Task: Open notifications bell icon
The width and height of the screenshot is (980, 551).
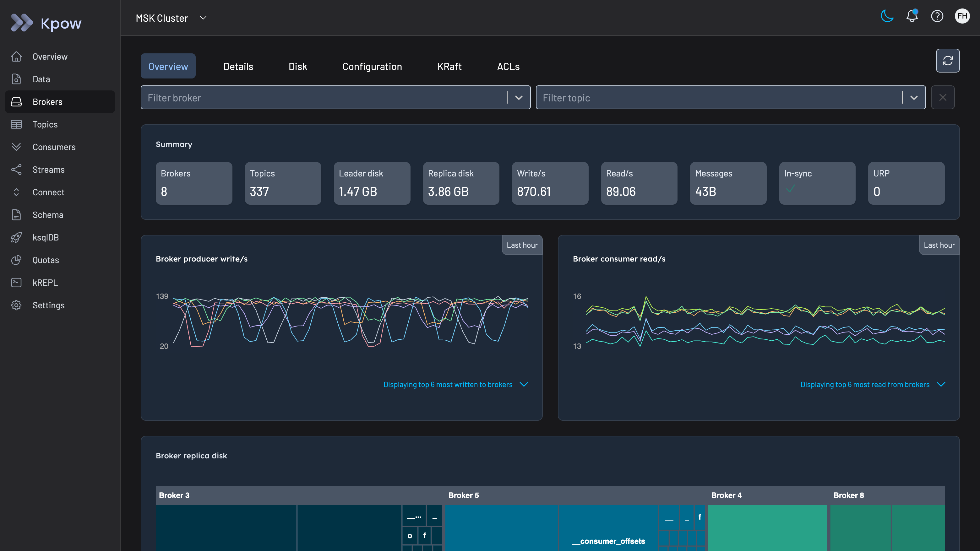Action: [x=912, y=16]
